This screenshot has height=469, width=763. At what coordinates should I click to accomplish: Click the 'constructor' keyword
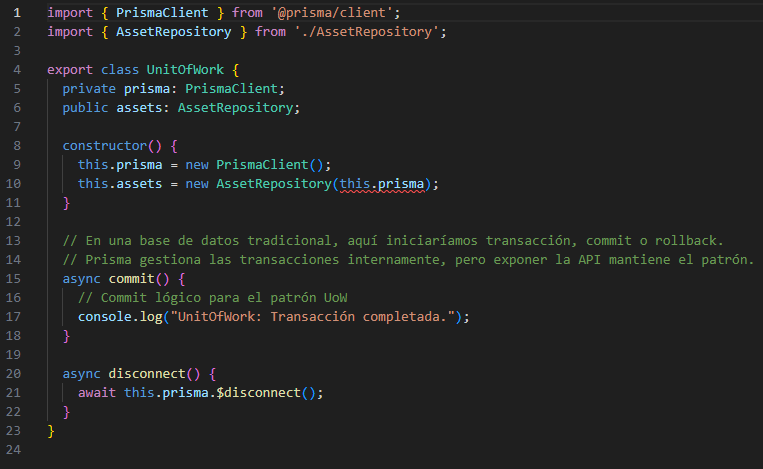[105, 145]
